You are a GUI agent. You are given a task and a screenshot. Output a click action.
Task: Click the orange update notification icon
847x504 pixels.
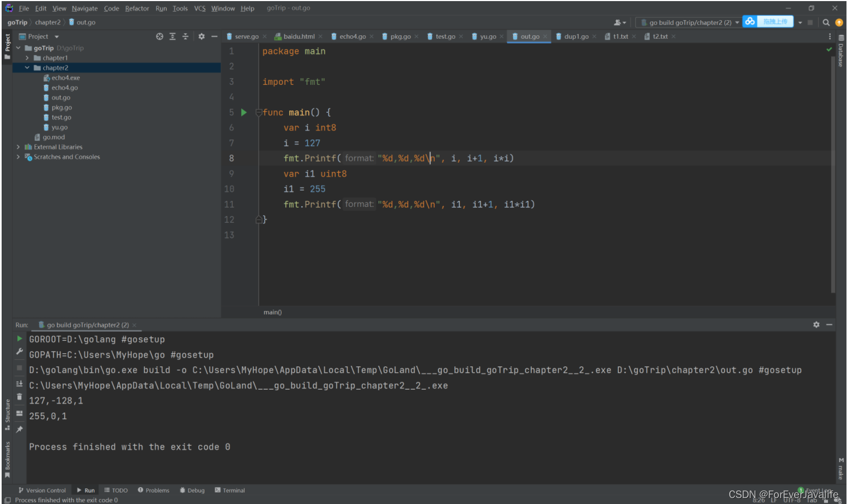[839, 22]
